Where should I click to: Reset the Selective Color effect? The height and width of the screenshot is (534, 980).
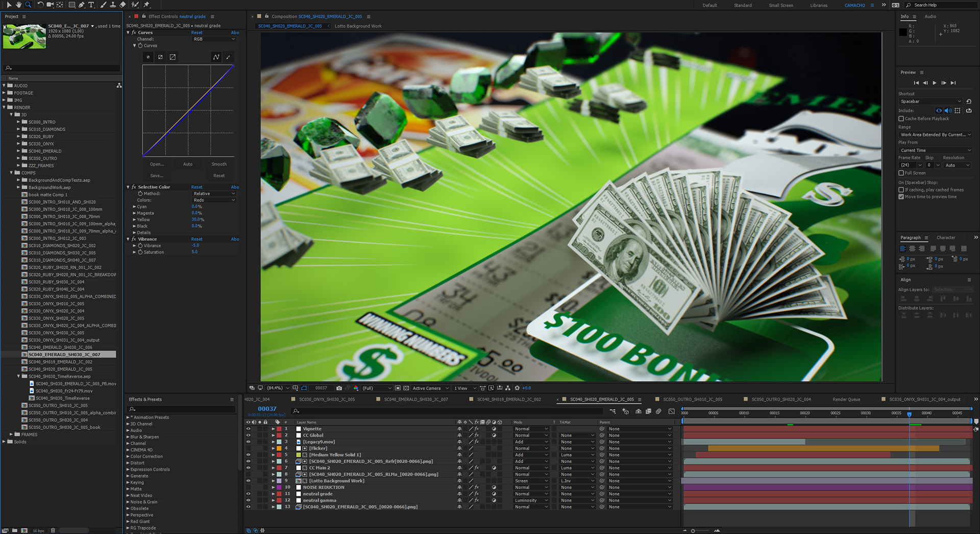click(x=197, y=187)
